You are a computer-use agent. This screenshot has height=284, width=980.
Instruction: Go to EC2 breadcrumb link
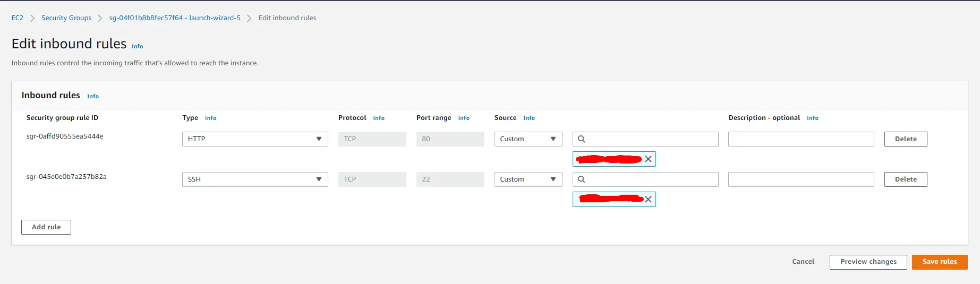click(18, 18)
